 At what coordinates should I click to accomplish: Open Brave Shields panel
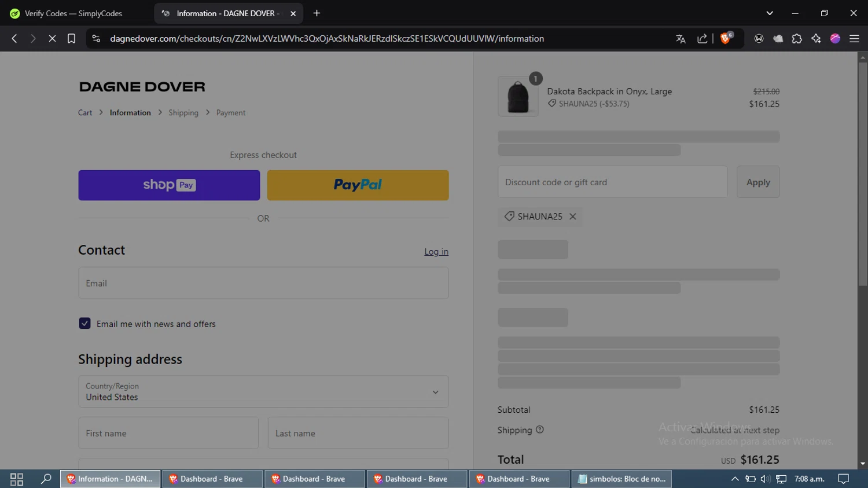(x=726, y=38)
